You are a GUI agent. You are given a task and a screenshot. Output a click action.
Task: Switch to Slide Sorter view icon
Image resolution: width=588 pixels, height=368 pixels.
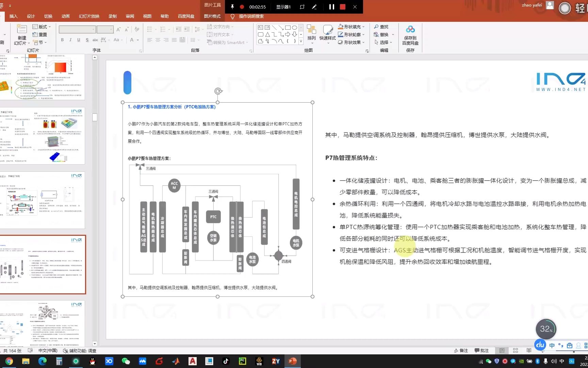516,351
